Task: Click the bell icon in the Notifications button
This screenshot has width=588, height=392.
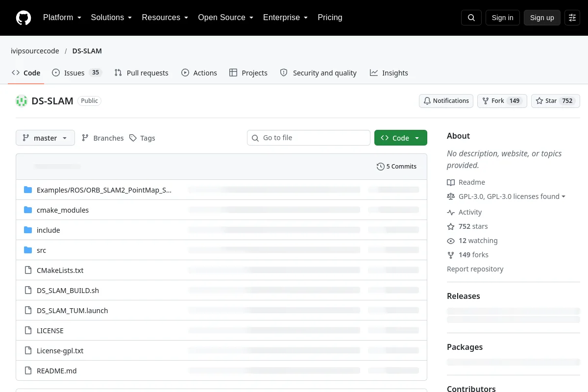Action: tap(427, 101)
